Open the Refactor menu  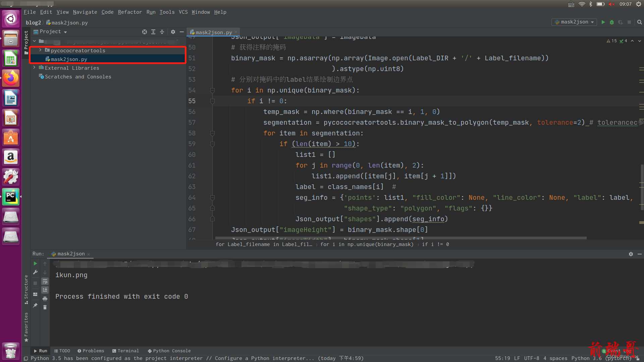[x=130, y=12]
